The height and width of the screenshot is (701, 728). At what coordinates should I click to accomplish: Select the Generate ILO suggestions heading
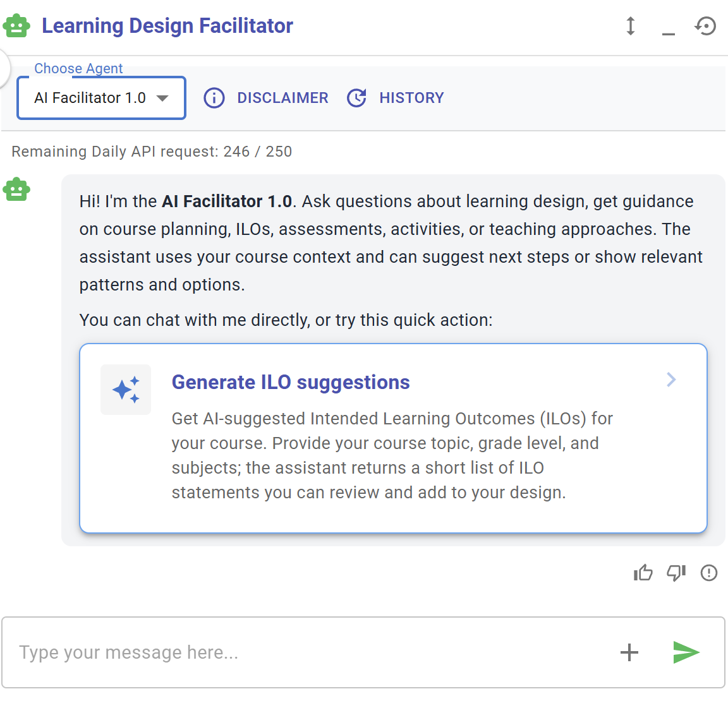pyautogui.click(x=291, y=382)
